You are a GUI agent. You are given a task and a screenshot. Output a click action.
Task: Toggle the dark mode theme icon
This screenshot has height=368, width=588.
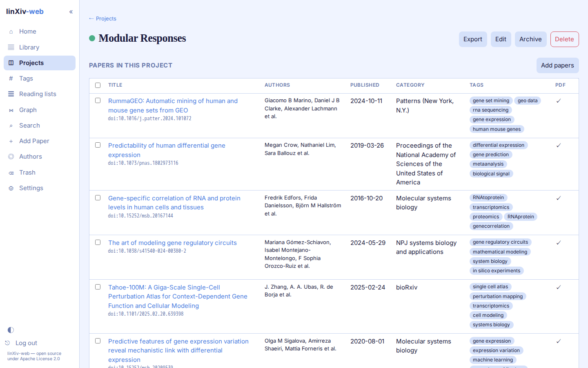pyautogui.click(x=11, y=330)
